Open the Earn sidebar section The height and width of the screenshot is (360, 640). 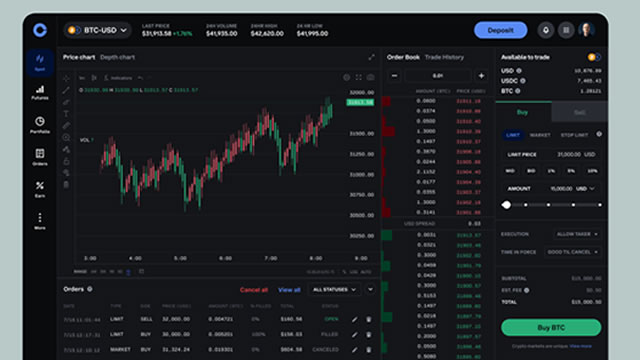(40, 189)
